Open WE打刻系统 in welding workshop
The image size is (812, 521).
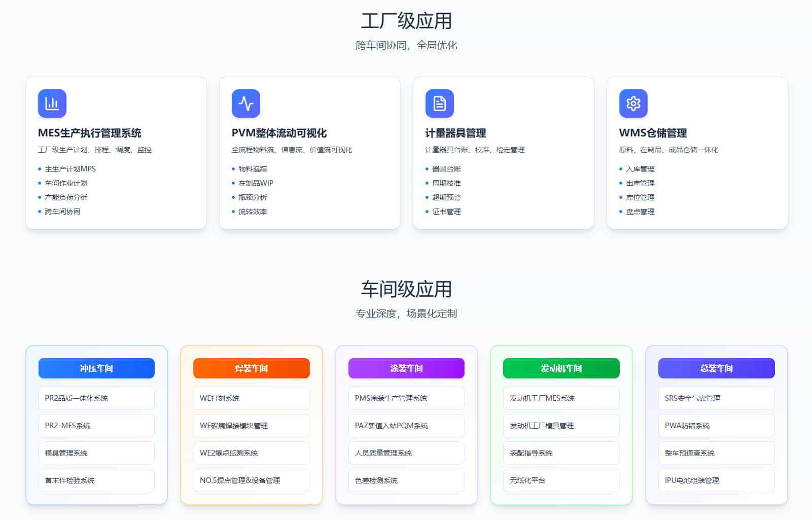click(x=251, y=398)
